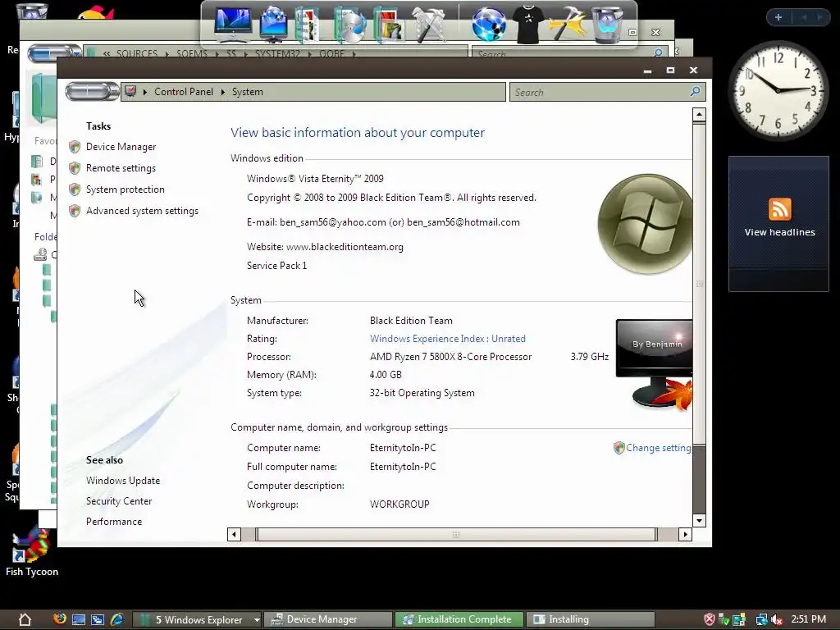Open the wrench and hammer tools icon in the dock
840x630 pixels.
point(429,25)
